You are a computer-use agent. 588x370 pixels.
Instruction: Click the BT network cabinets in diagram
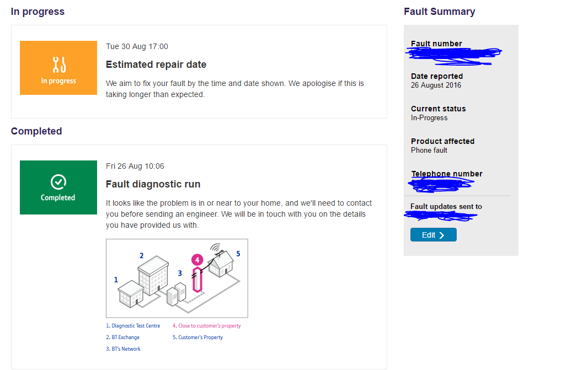(177, 293)
